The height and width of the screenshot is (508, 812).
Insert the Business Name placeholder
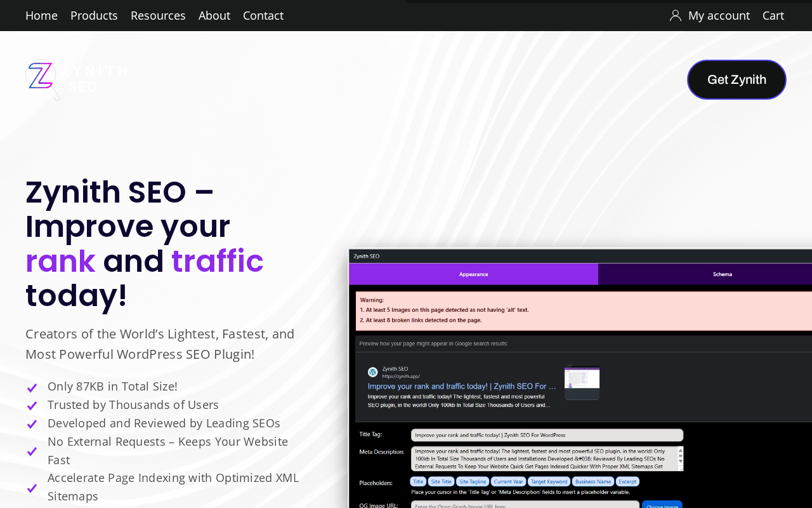tap(593, 482)
